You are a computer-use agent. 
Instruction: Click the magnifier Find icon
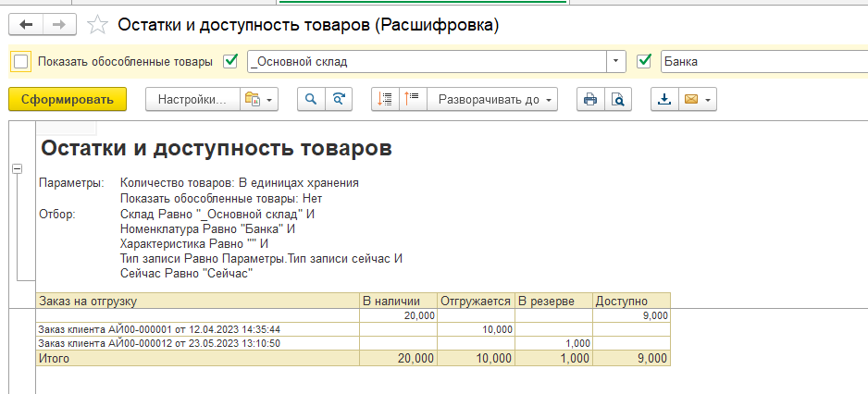311,100
